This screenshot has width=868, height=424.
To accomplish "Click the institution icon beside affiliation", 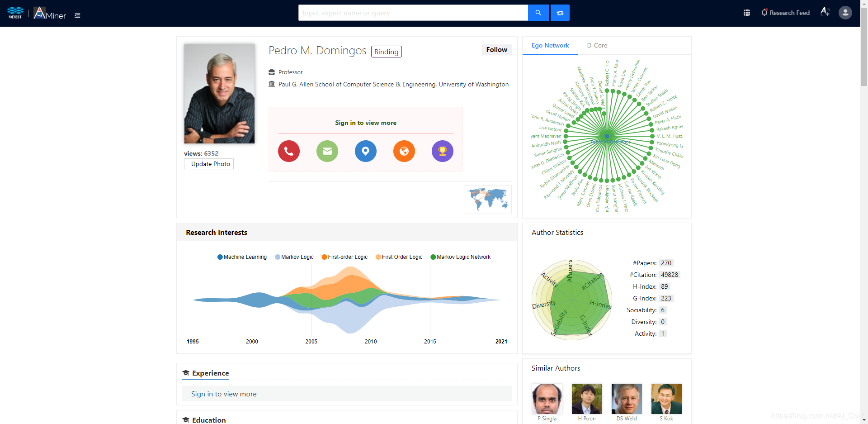I will [272, 84].
